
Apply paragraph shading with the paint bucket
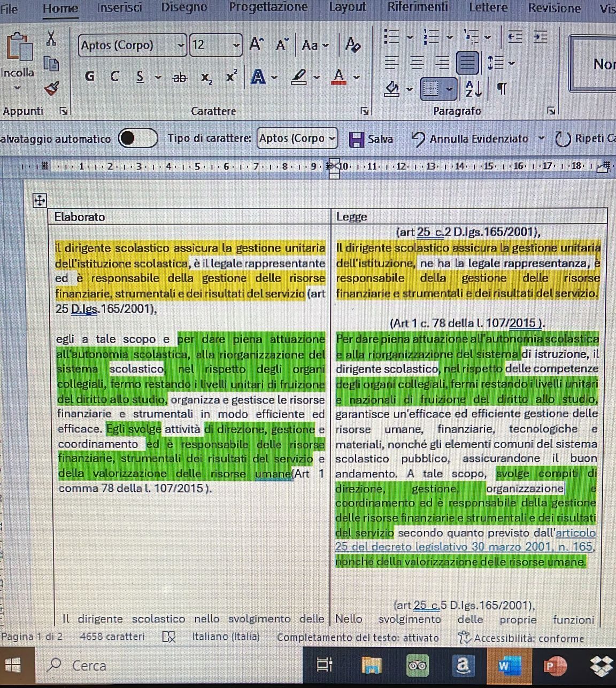pyautogui.click(x=392, y=89)
